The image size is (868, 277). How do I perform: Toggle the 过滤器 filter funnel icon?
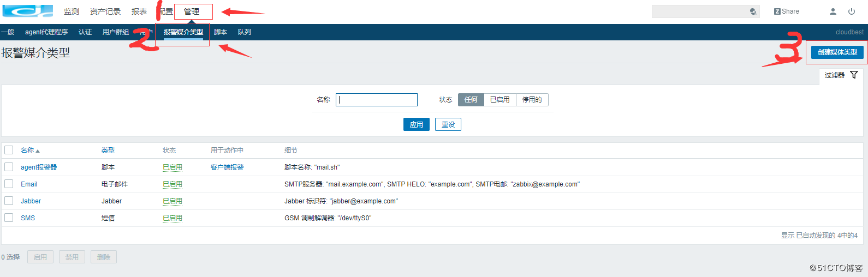click(854, 75)
